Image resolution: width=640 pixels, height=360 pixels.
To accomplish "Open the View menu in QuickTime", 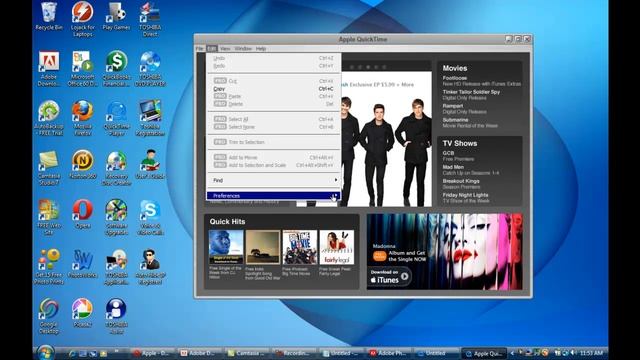I will click(225, 49).
